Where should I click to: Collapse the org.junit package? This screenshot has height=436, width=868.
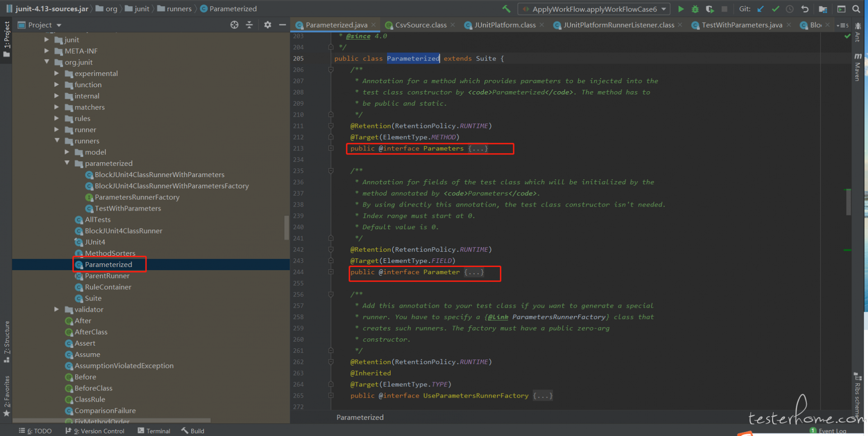click(x=47, y=62)
